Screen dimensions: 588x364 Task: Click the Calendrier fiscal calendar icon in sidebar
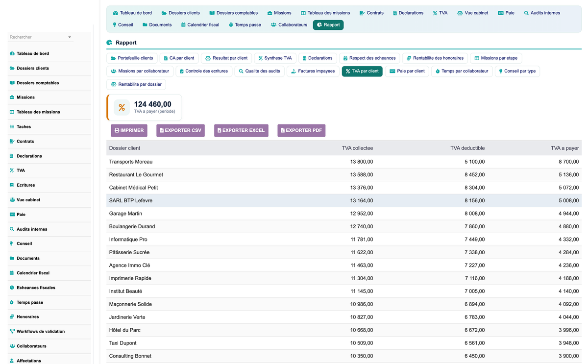[x=12, y=273]
